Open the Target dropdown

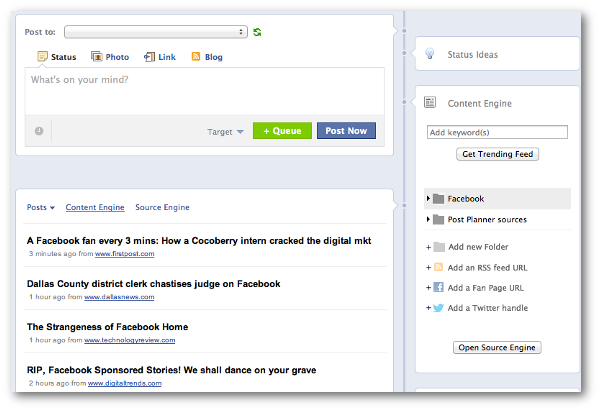(x=225, y=132)
